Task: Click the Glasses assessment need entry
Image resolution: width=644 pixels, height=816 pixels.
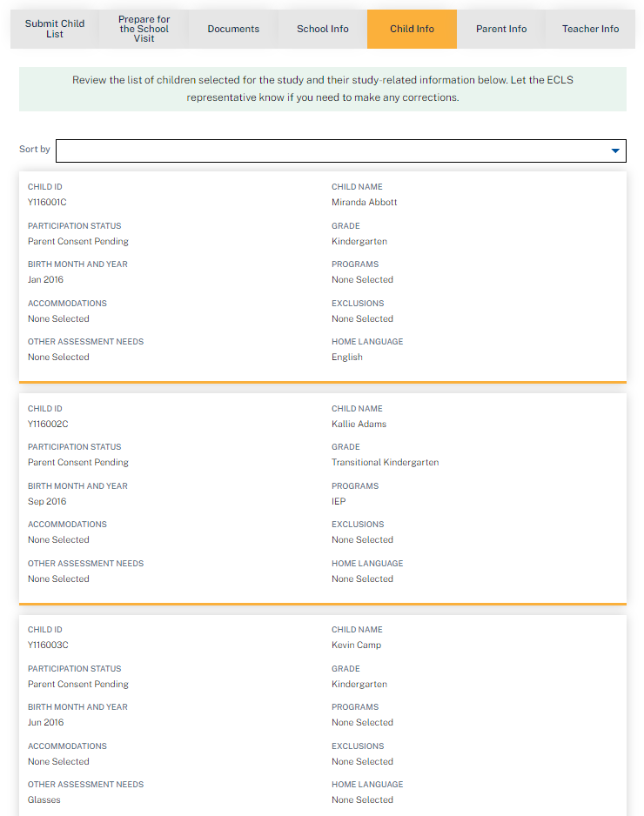Action: click(x=44, y=800)
